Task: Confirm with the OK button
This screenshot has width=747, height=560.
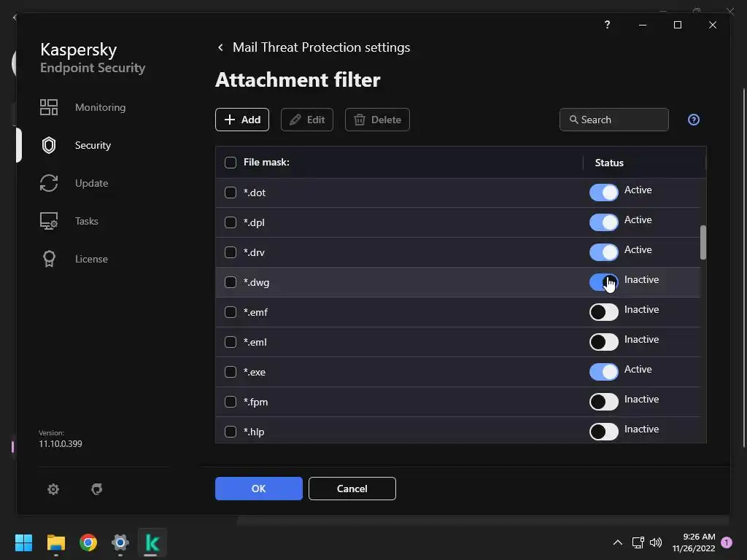Action: [259, 489]
